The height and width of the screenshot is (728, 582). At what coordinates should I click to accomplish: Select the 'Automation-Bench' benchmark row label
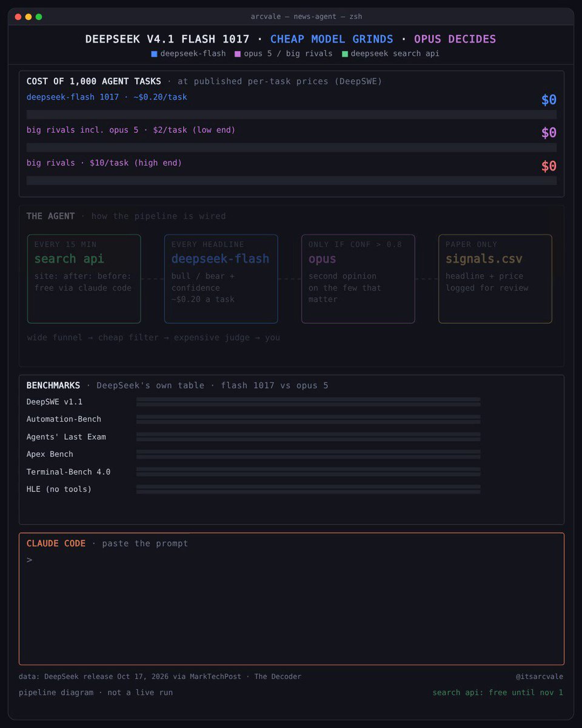[x=64, y=419]
